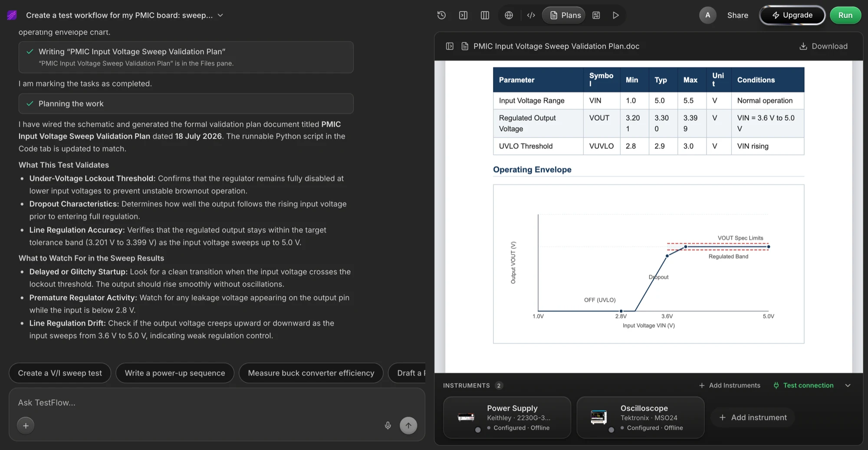This screenshot has width=868, height=450.
Task: Open the Power Supply Keithley instrument card
Action: (507, 417)
